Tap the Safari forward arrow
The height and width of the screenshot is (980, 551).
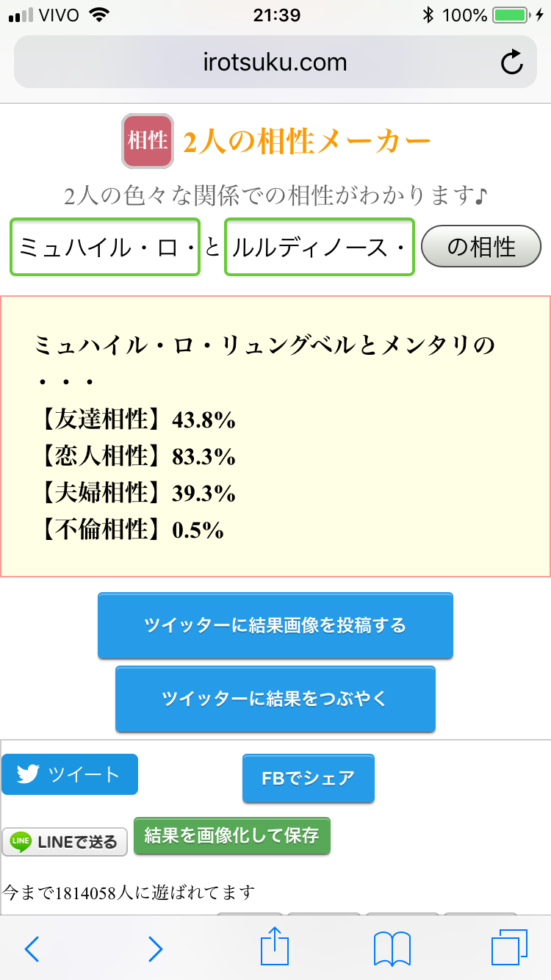155,948
